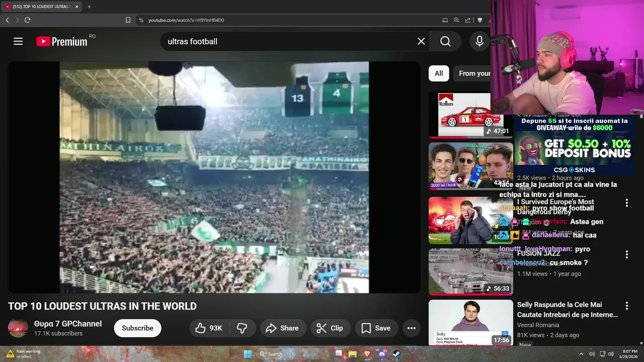View site settings icon in address bar
This screenshot has width=644, height=362.
(x=141, y=20)
